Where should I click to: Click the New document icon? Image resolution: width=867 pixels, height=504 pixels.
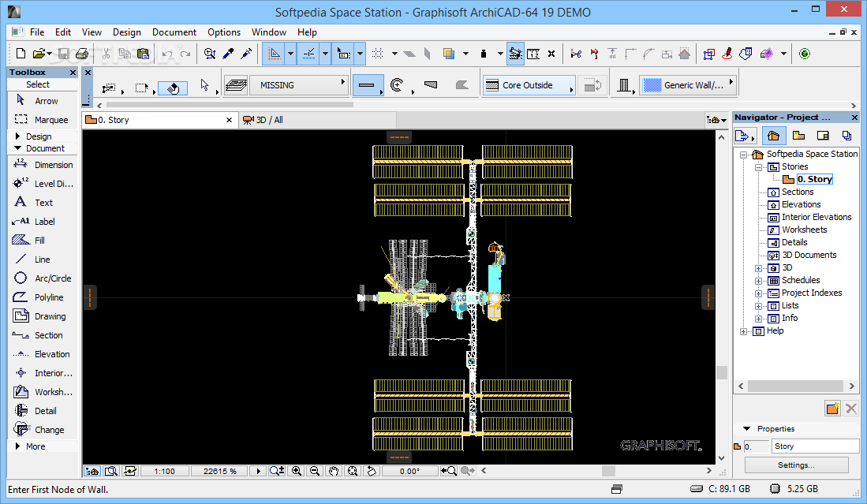21,54
